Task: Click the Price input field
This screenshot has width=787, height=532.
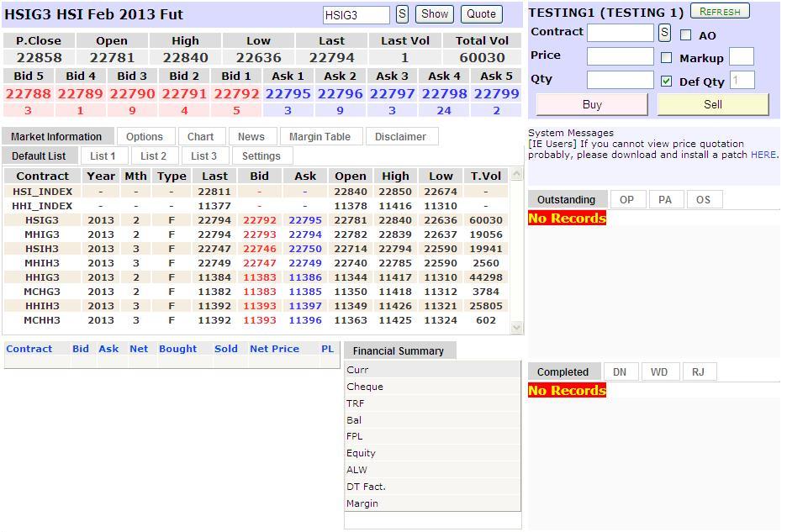Action: (620, 56)
